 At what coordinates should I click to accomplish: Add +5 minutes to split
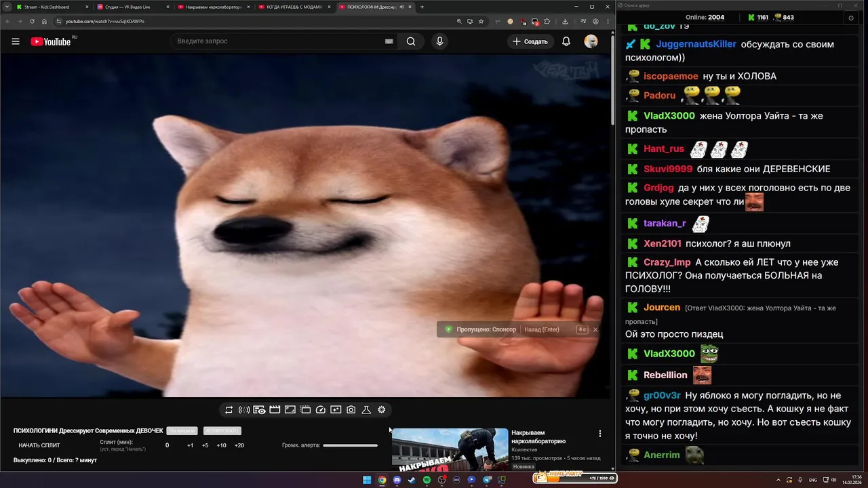pyautogui.click(x=205, y=445)
